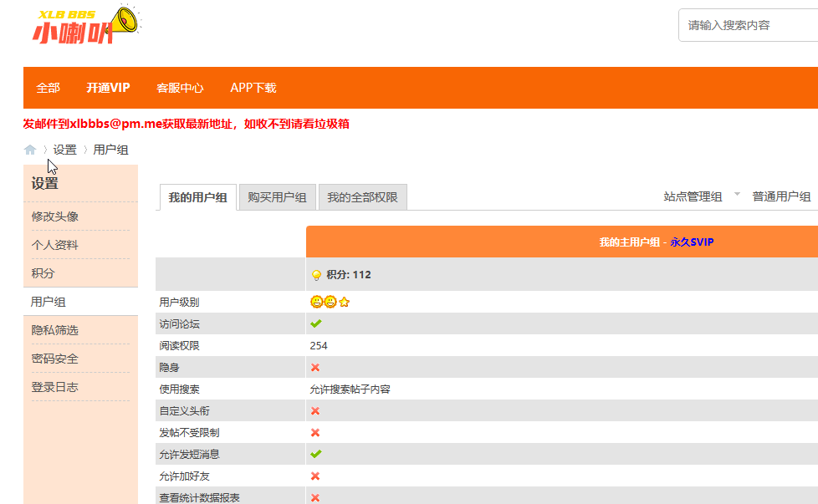Open 登录日志 in the settings sidebar
This screenshot has width=818, height=504.
[54, 387]
